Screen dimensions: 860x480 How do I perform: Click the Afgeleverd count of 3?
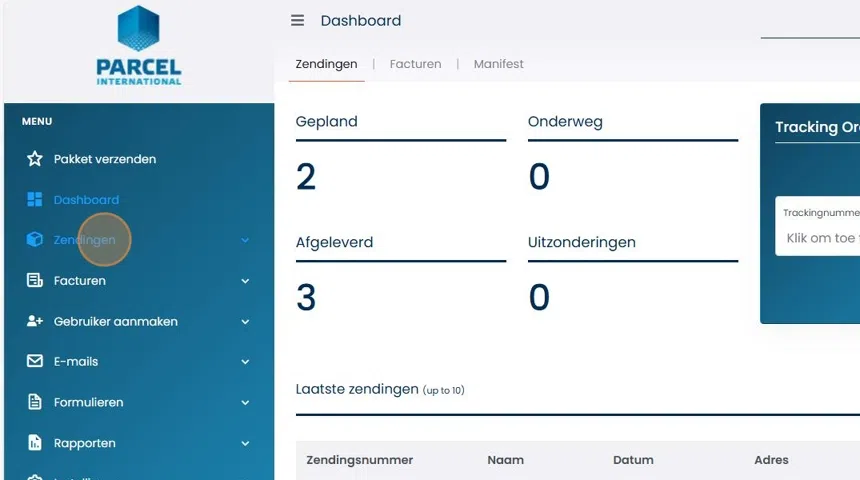306,297
